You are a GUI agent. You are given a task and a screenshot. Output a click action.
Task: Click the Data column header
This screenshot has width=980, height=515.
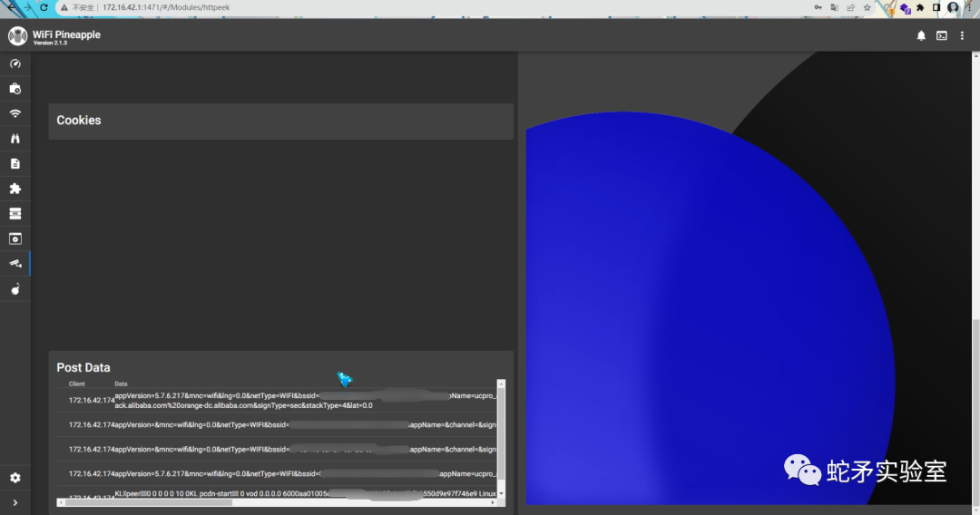click(121, 384)
